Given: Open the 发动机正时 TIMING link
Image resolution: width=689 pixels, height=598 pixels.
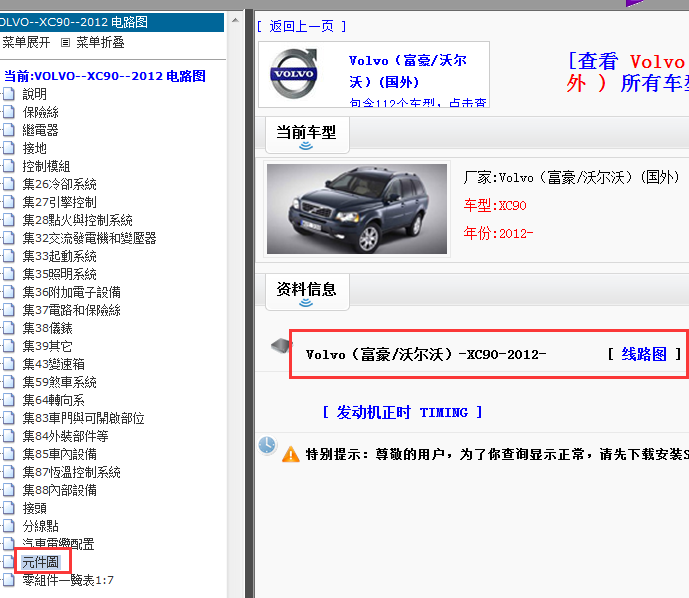Looking at the screenshot, I should click(x=403, y=412).
